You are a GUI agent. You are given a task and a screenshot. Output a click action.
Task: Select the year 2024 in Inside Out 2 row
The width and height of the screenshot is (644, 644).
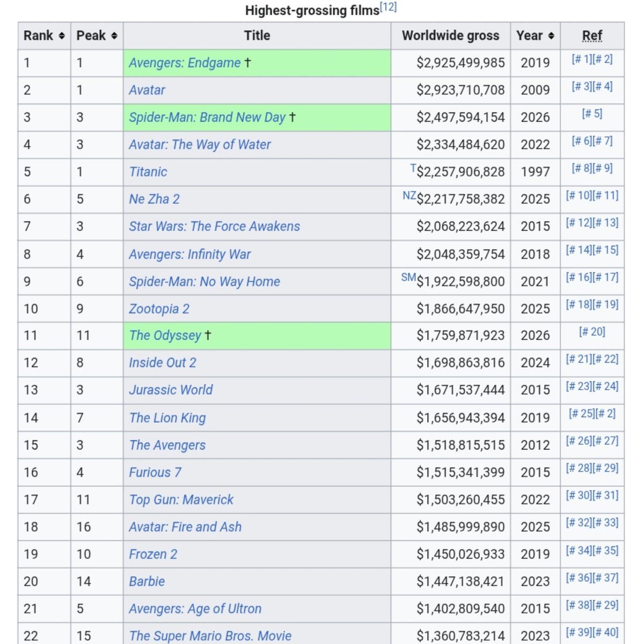535,363
